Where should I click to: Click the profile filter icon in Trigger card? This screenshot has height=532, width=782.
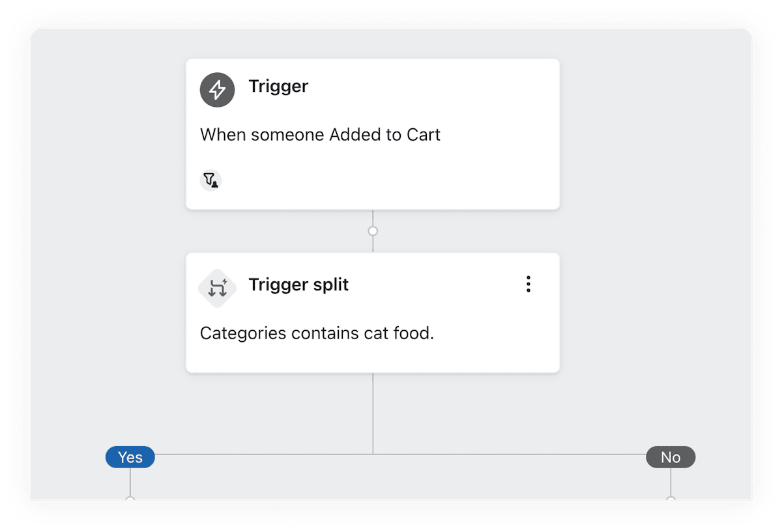pos(210,180)
